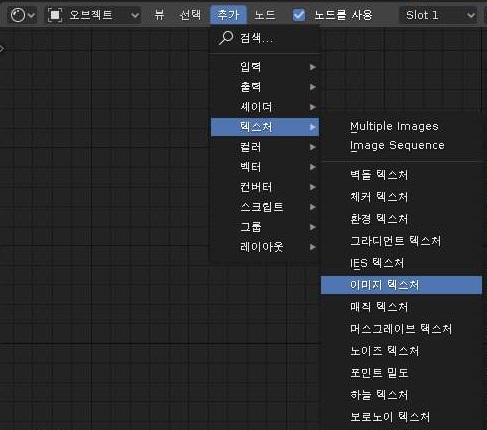Add an IES 텍스처 node
The width and height of the screenshot is (487, 430).
(x=401, y=263)
